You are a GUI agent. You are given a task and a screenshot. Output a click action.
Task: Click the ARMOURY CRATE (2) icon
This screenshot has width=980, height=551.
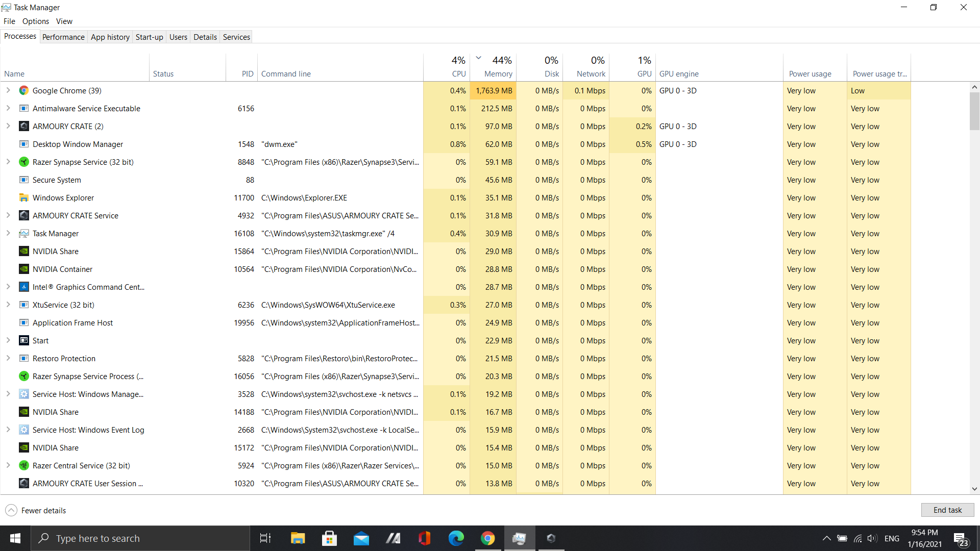pyautogui.click(x=24, y=126)
